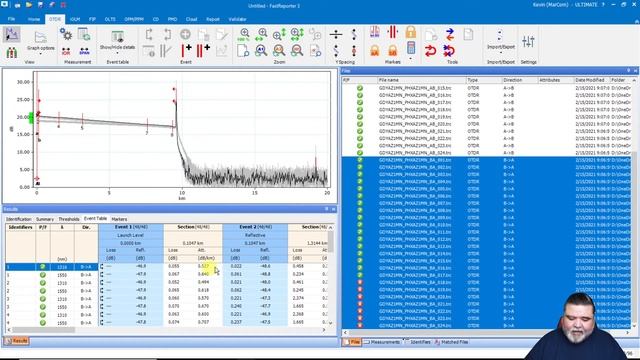Open the Settings sliders icon
640x360 pixels.
click(528, 41)
